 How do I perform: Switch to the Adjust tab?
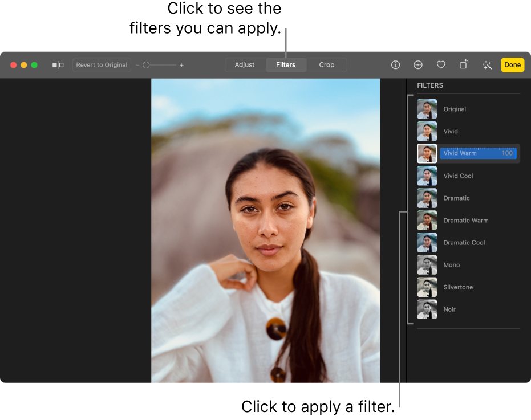point(245,64)
